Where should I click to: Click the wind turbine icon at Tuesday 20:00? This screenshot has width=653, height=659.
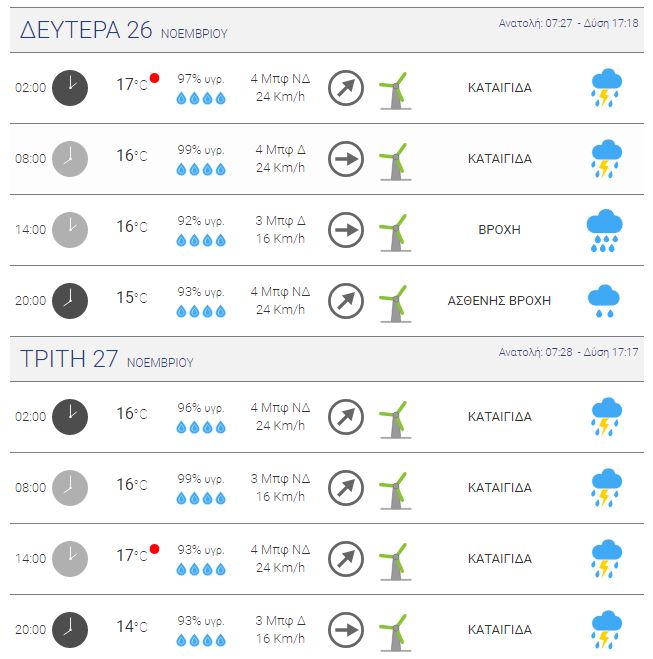coord(395,633)
